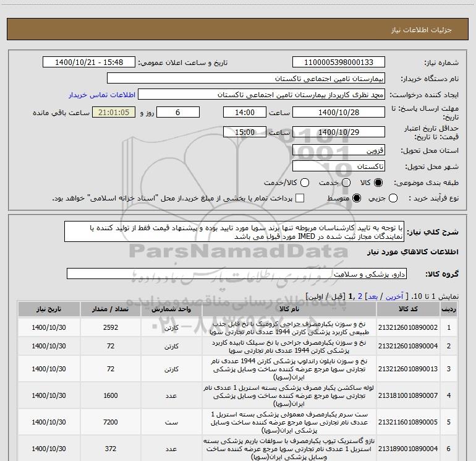This screenshot has height=461, width=476.
Task: Click the city field تاکستان
Action: click(x=339, y=166)
